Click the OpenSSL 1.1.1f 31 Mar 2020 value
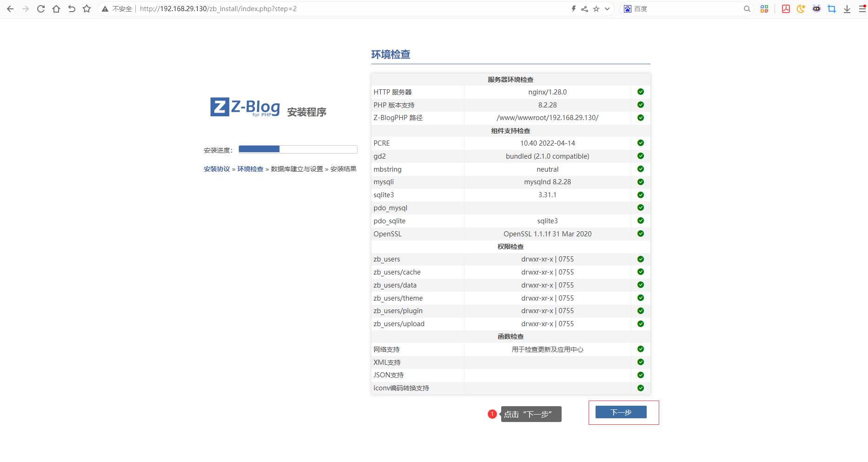The image size is (868, 462). click(548, 234)
